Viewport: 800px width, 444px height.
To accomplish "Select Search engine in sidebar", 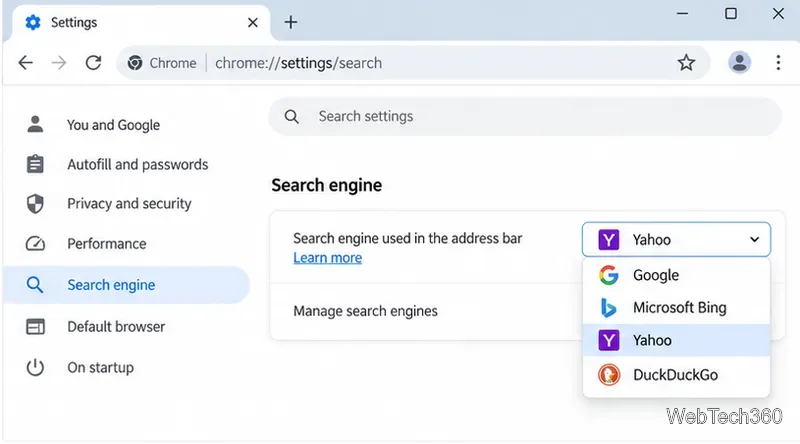I will tap(127, 285).
